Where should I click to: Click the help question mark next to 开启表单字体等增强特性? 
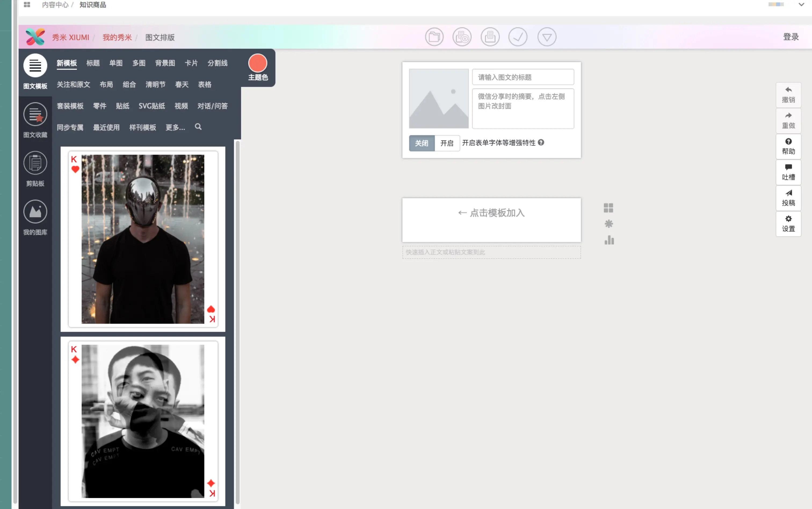(x=541, y=142)
